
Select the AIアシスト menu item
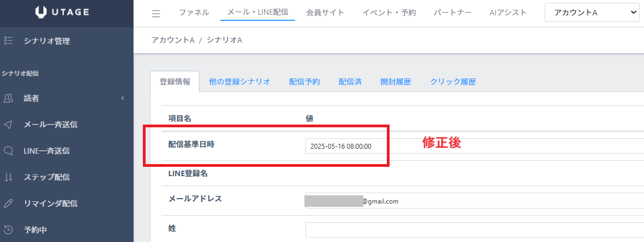point(508,13)
